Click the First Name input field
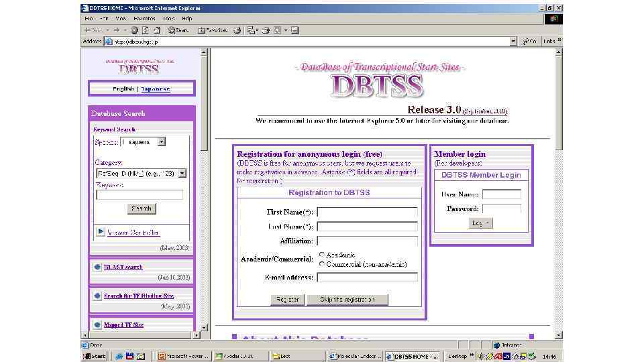 (x=367, y=212)
